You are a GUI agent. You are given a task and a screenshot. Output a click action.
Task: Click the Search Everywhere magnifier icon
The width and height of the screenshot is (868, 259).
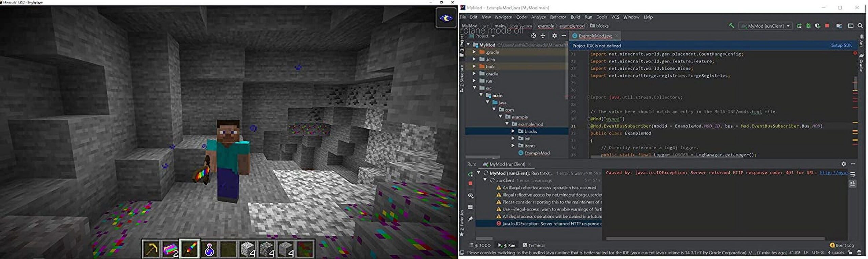(860, 26)
